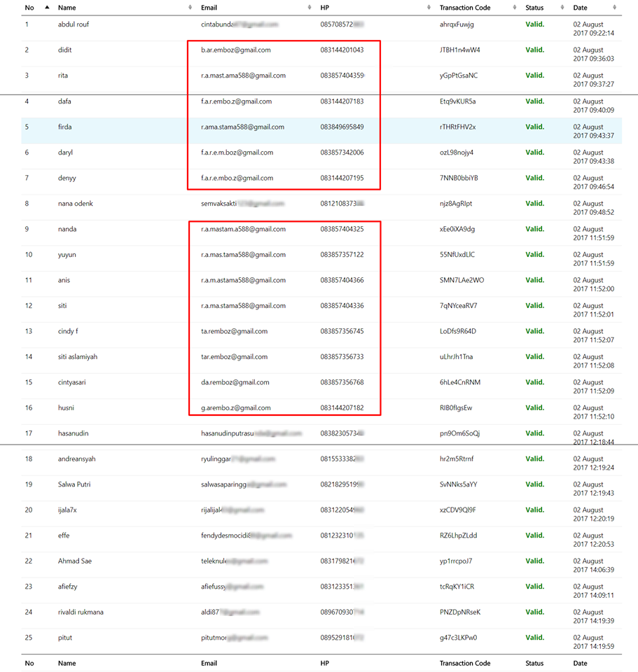Click the HP column header sort icon
Screen dimensions: 638x672
[429, 7]
